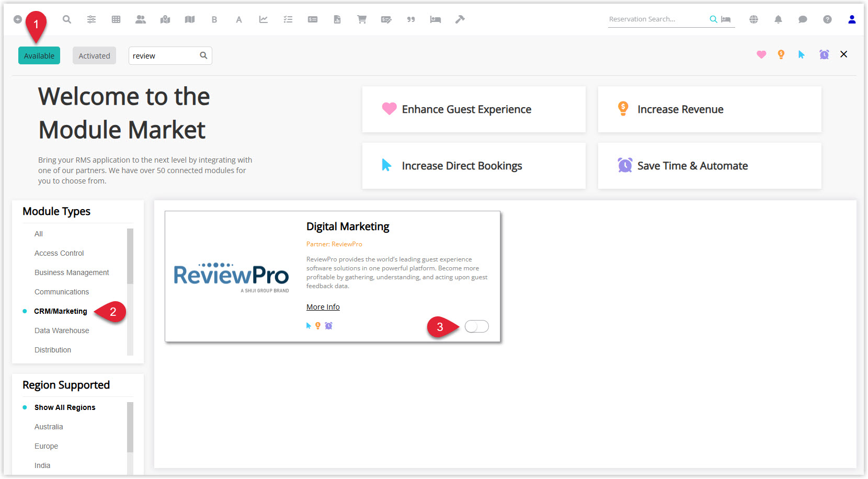Click the plus circle icon in top toolbar

click(x=17, y=19)
